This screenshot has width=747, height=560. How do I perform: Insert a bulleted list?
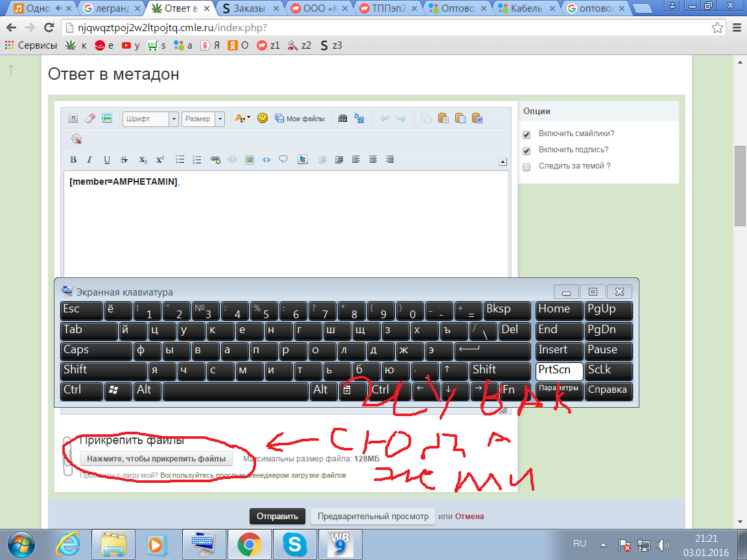[x=181, y=159]
